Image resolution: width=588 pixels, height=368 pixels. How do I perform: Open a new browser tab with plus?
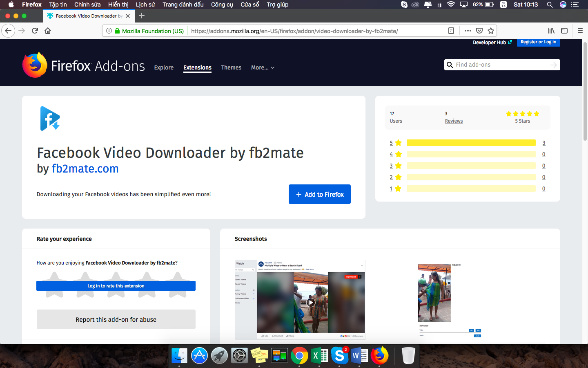pyautogui.click(x=142, y=16)
